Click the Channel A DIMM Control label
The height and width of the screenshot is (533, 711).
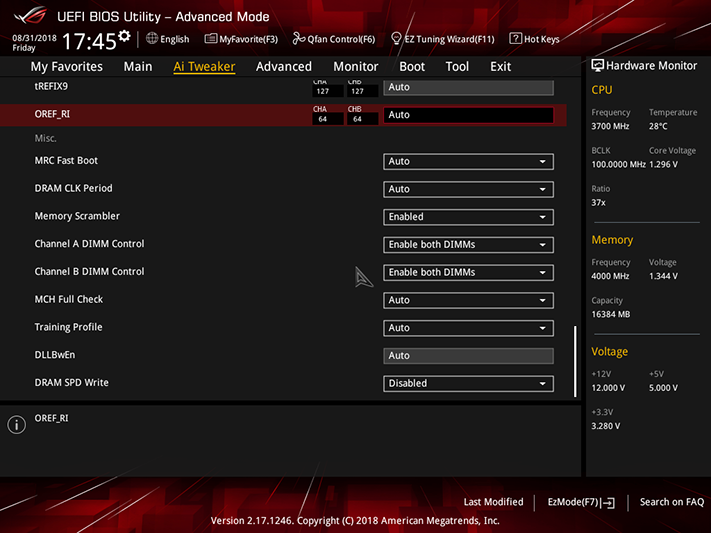89,244
